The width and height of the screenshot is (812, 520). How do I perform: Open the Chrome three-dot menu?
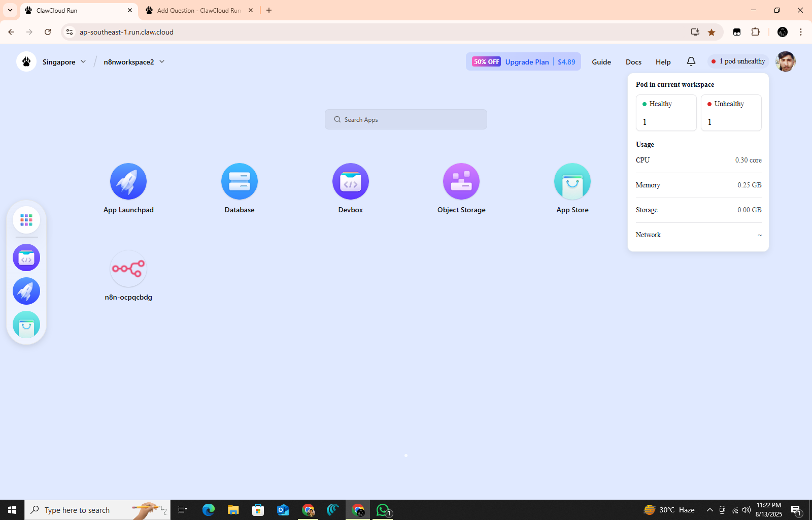coord(801,32)
